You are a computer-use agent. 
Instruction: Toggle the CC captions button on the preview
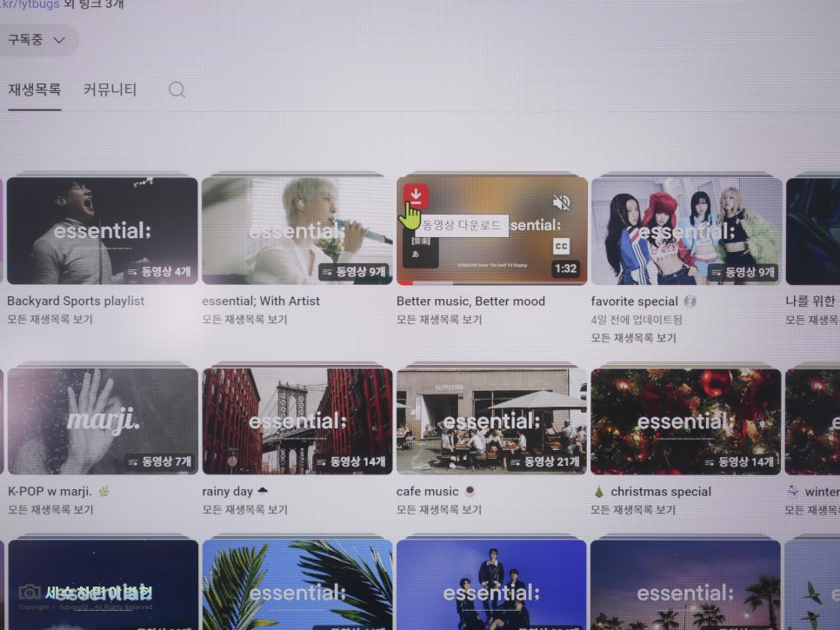pos(561,246)
